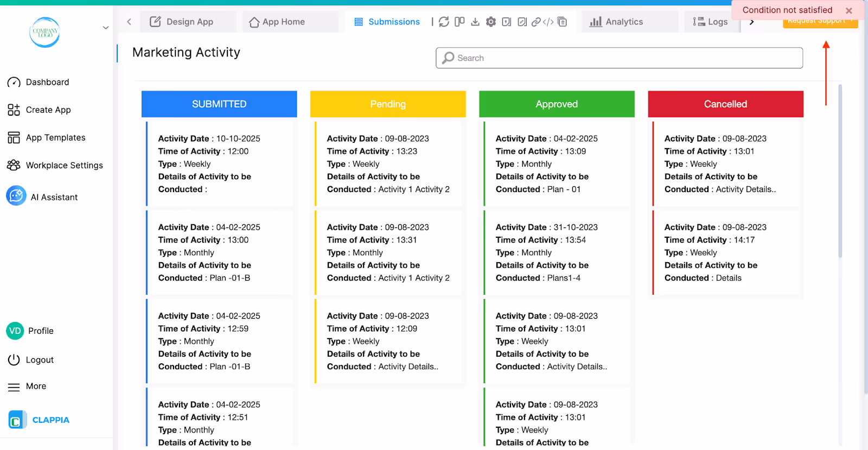The height and width of the screenshot is (450, 868).
Task: Click Create App in sidebar
Action: point(39,110)
